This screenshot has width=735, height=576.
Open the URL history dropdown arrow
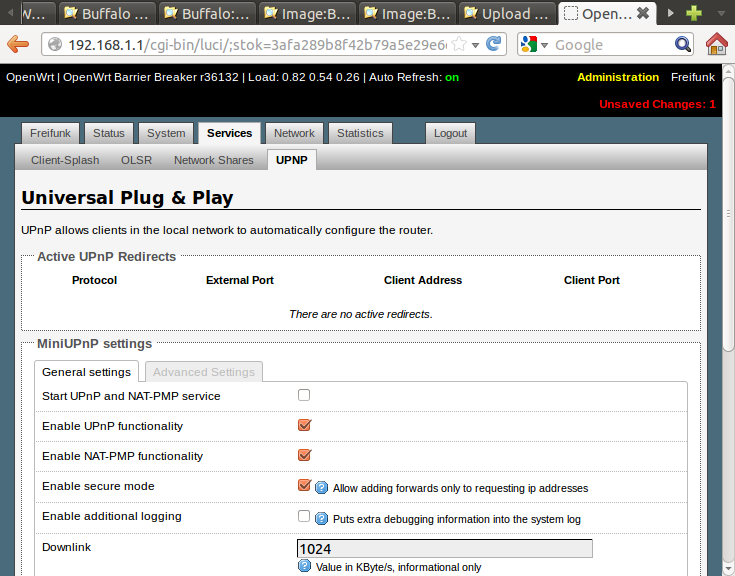tap(475, 44)
